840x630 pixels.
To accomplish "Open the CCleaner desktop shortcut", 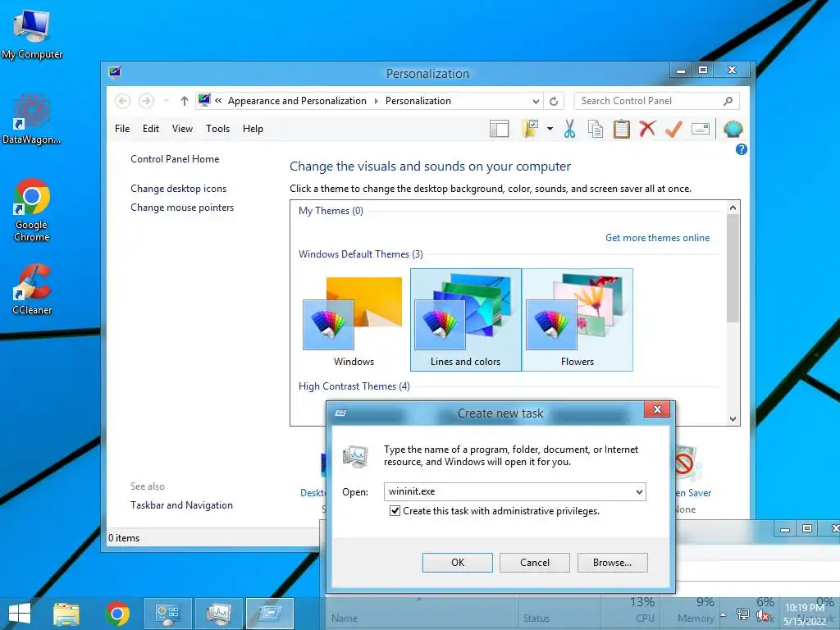I will pos(32,289).
